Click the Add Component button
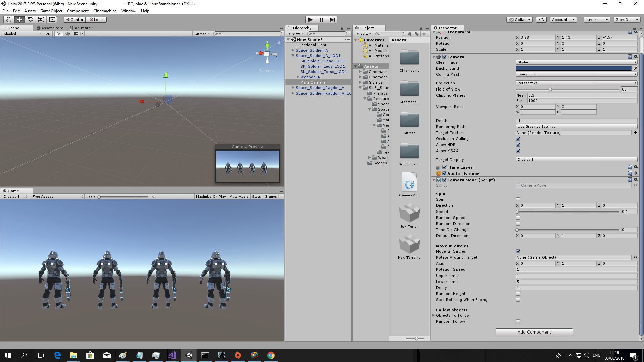Screen dimensions: 644x362 (x=534, y=332)
